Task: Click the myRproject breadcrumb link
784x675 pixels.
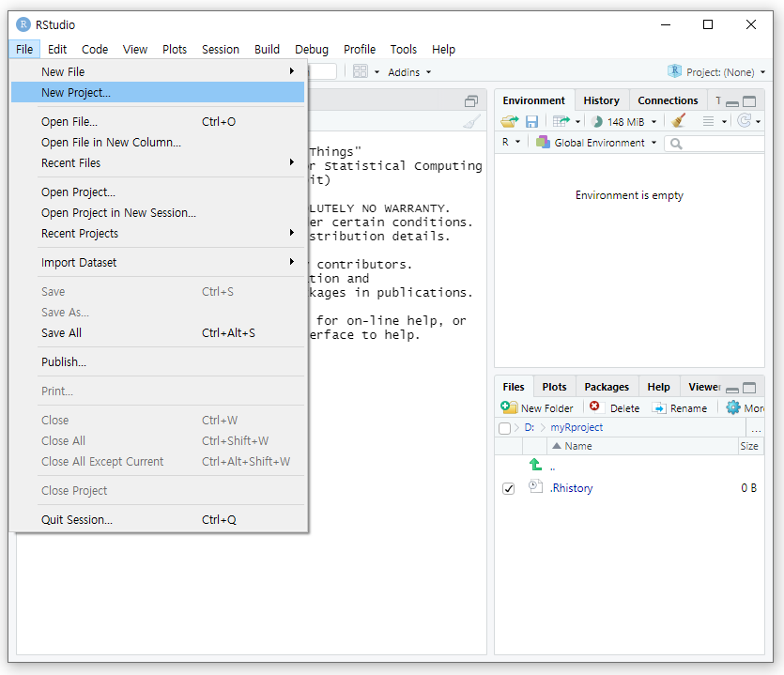Action: 576,427
